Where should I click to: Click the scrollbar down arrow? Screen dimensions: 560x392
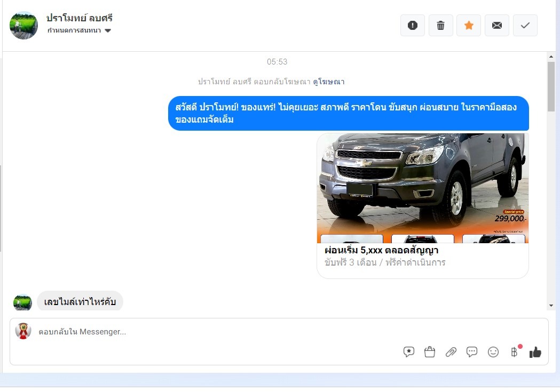(x=551, y=305)
